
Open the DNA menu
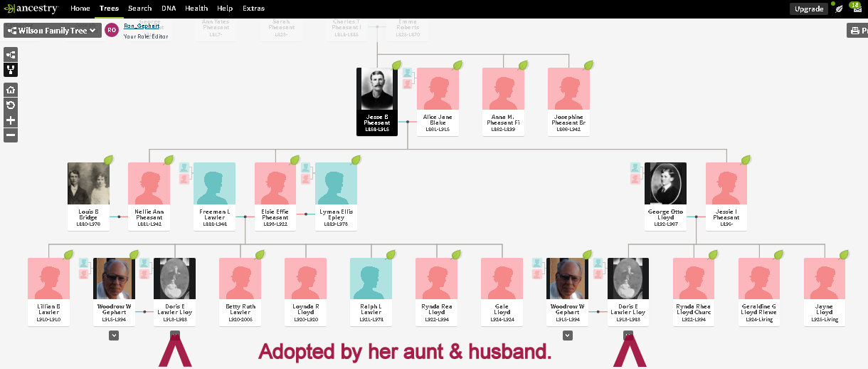point(169,9)
